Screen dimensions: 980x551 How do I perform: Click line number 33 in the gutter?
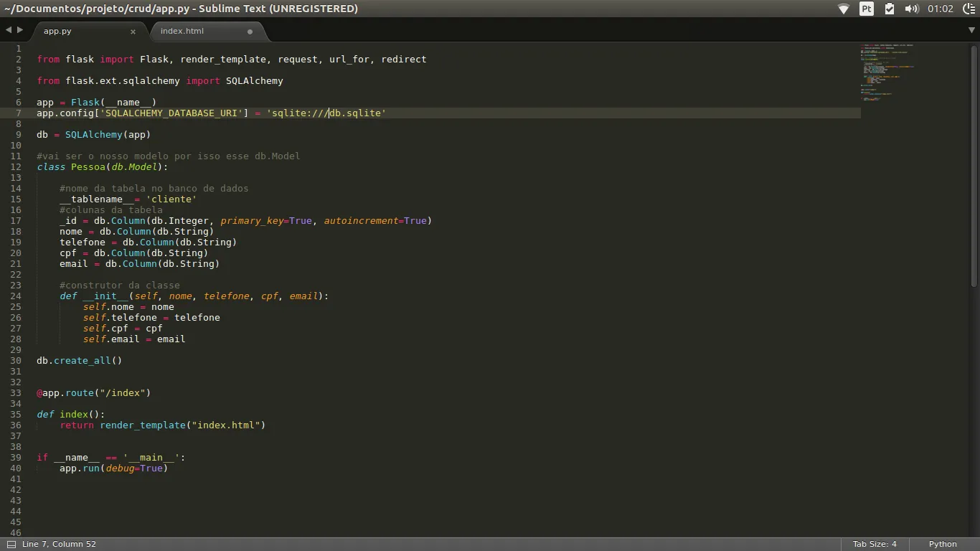pyautogui.click(x=16, y=393)
